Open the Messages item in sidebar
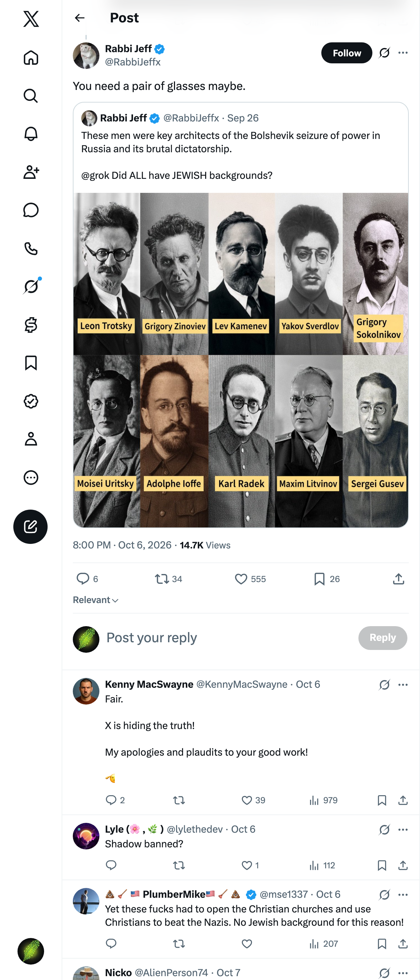Image resolution: width=420 pixels, height=980 pixels. click(31, 210)
